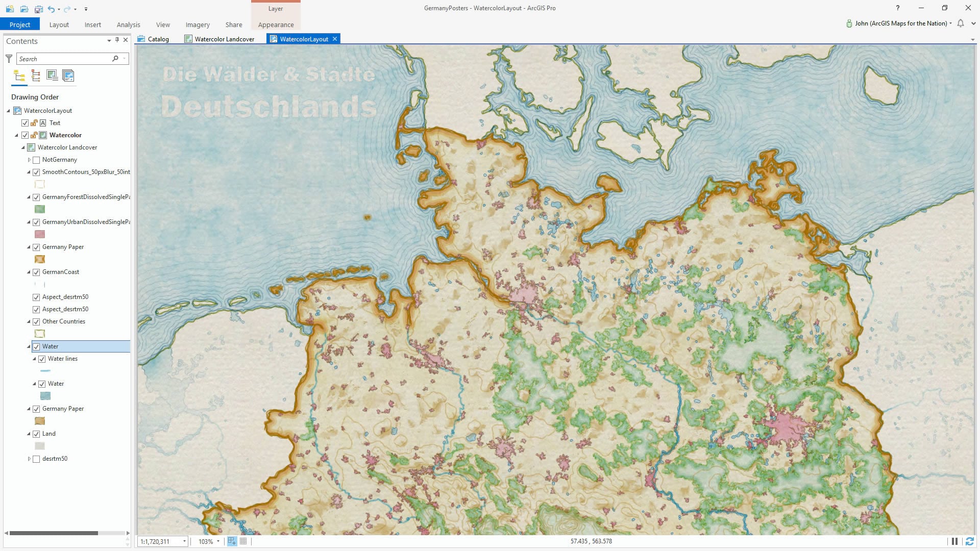Pause drawing with the pause icon
980x551 pixels.
pos(954,541)
